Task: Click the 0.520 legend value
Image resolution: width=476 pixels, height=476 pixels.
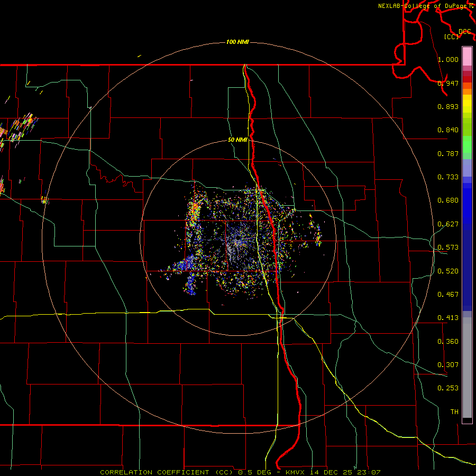Action: click(x=448, y=271)
